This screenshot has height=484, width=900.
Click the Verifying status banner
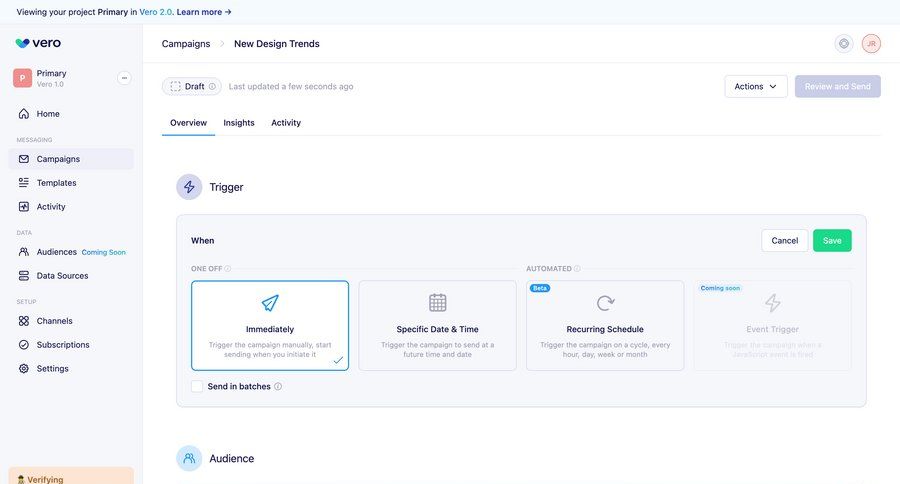[x=71, y=476]
